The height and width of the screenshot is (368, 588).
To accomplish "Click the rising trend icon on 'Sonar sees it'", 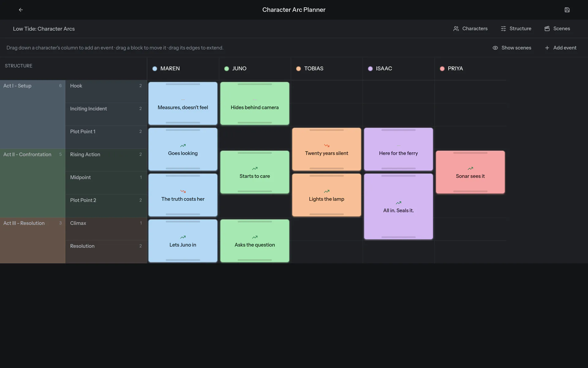I will [470, 168].
